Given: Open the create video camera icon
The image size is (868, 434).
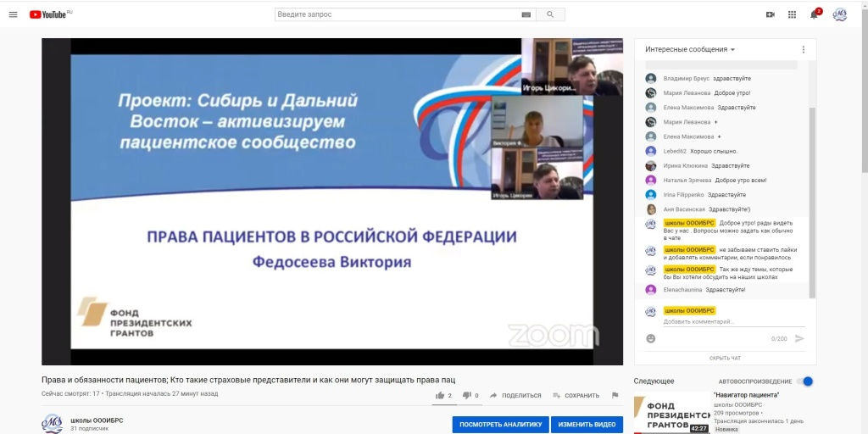Looking at the screenshot, I should click(x=770, y=14).
